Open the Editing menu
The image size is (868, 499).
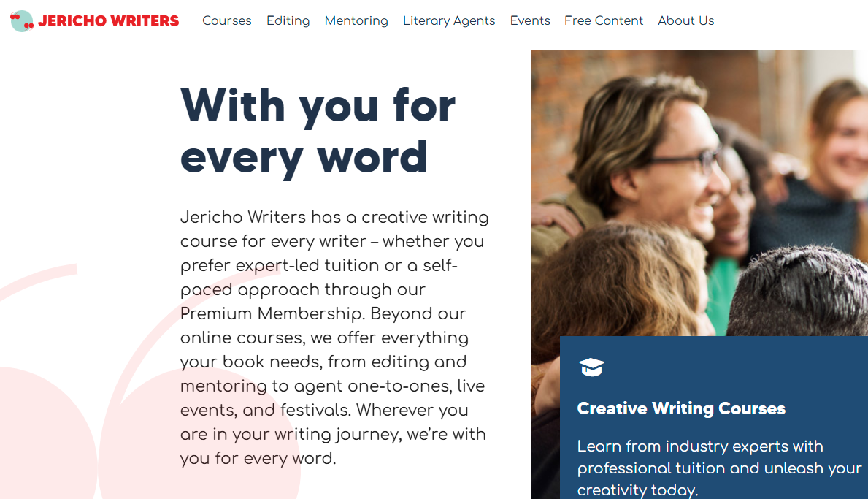pyautogui.click(x=288, y=20)
